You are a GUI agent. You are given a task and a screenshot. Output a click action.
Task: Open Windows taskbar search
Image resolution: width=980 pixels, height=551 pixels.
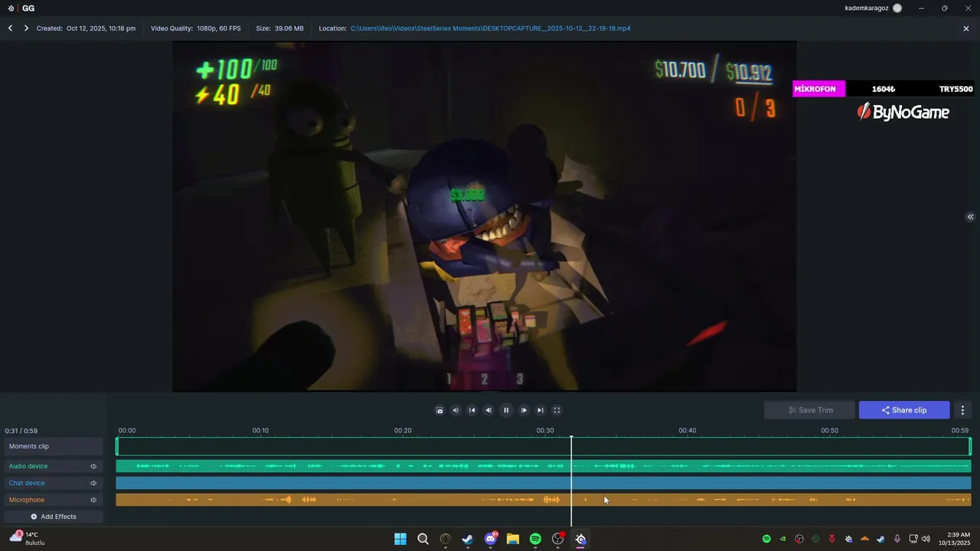click(x=423, y=539)
